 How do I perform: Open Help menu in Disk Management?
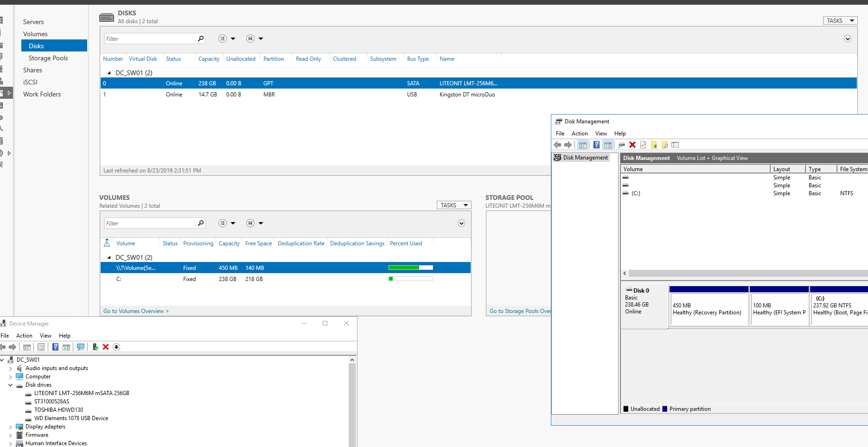point(620,134)
